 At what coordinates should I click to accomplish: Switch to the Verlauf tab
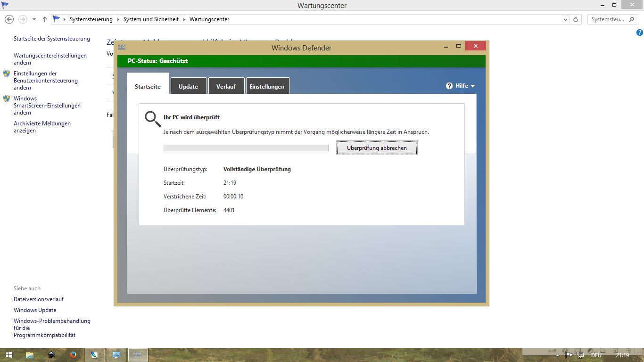226,87
